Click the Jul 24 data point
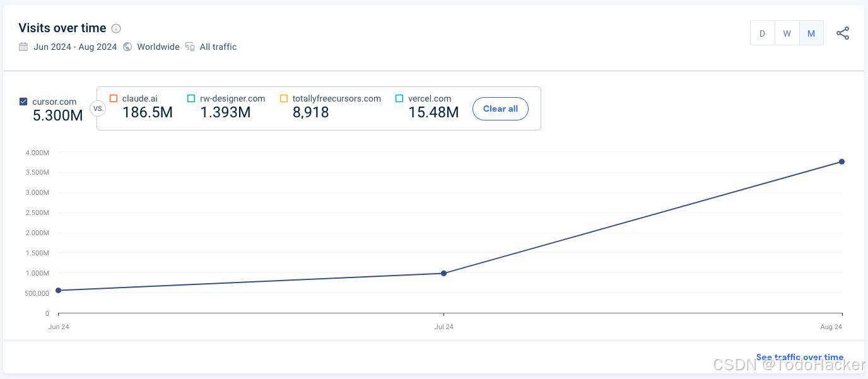Screen dimensions: 868x379 [444, 273]
